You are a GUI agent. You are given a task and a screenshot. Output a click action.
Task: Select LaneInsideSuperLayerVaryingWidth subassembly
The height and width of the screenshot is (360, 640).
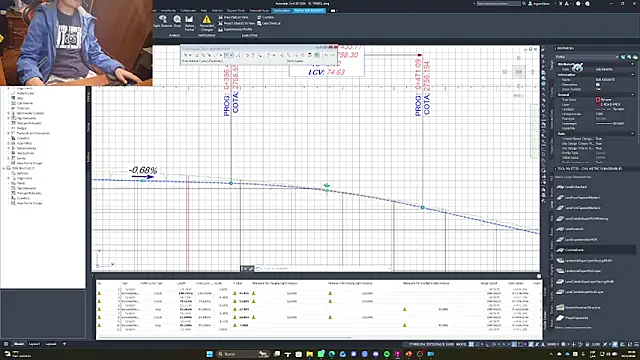[584, 260]
